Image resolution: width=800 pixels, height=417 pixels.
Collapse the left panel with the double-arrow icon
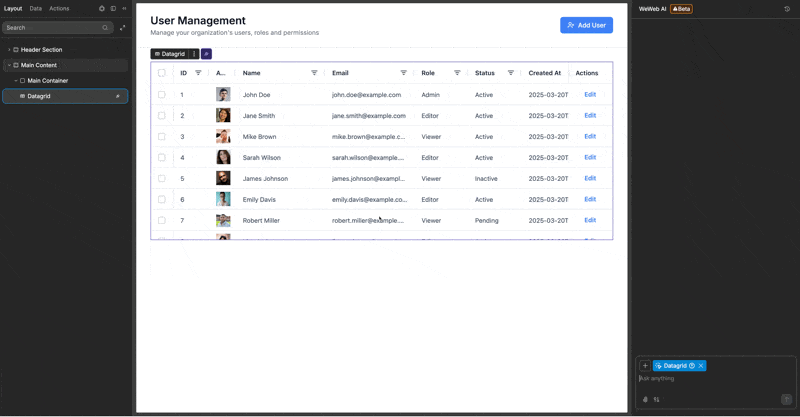tap(124, 9)
